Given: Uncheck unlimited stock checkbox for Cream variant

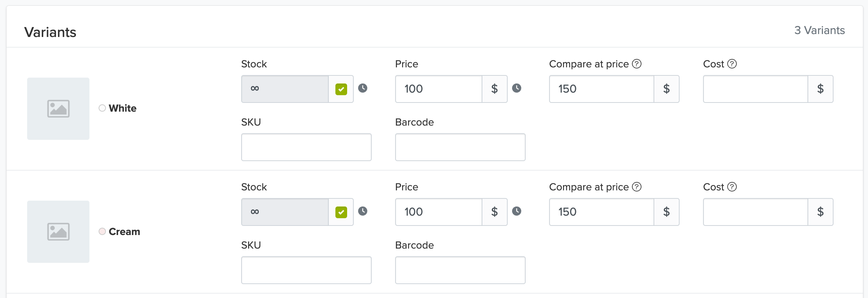Looking at the screenshot, I should [341, 212].
